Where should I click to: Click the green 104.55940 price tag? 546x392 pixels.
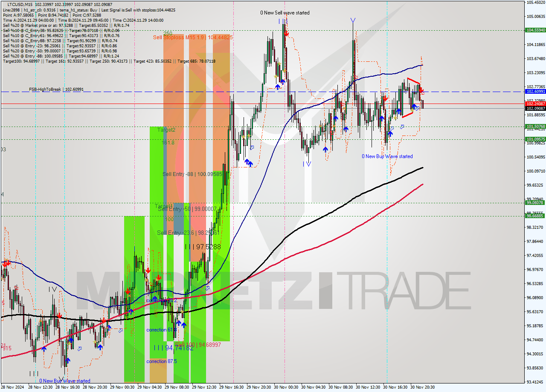coord(535,30)
